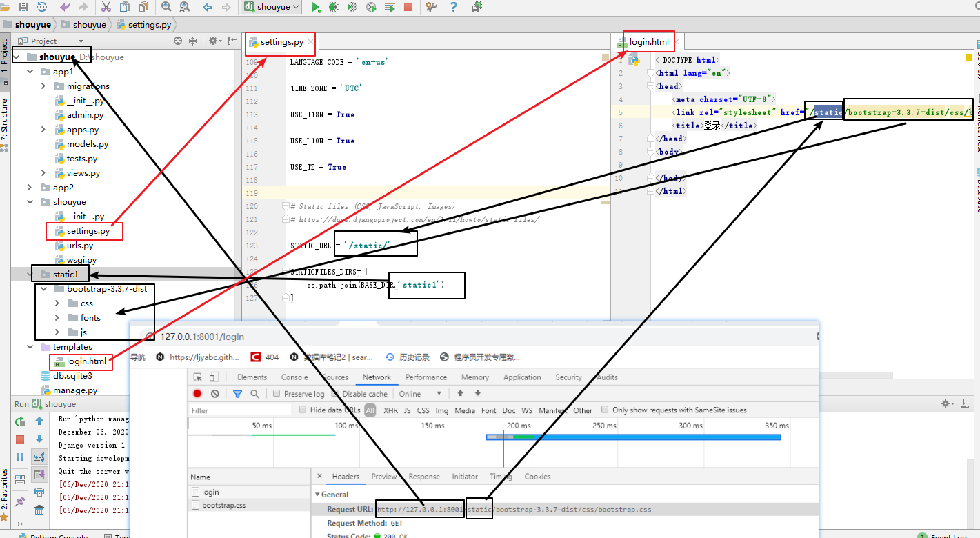Open Network search with the magnifier icon
This screenshot has height=538, width=980.
[x=254, y=394]
